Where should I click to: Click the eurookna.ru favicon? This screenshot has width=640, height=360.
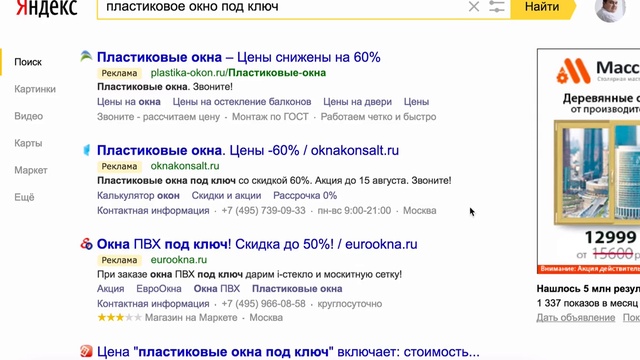(86, 244)
